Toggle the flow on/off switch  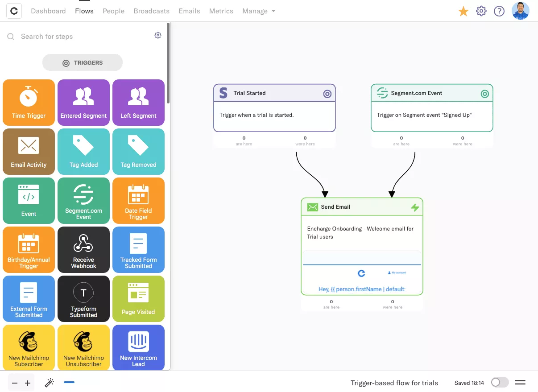(500, 383)
